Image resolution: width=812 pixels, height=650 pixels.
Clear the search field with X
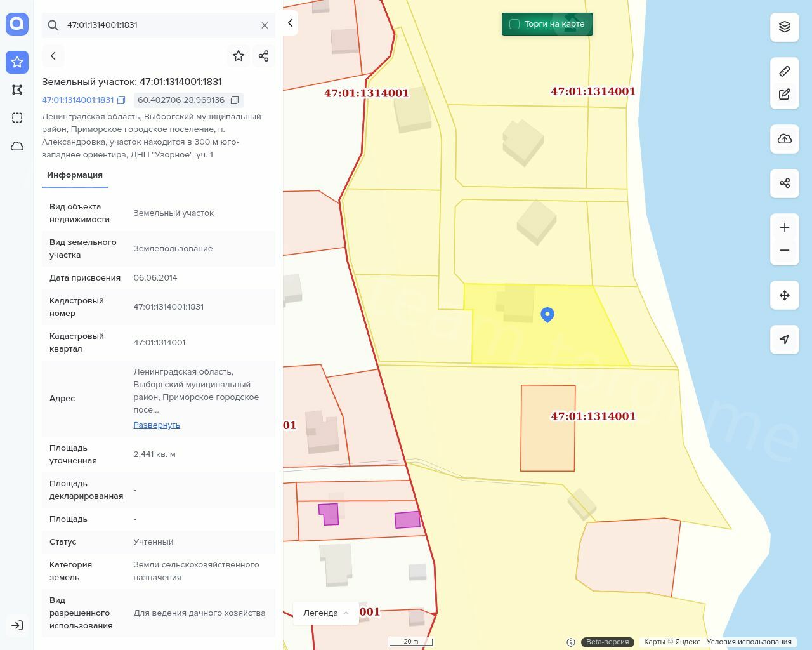pos(265,25)
